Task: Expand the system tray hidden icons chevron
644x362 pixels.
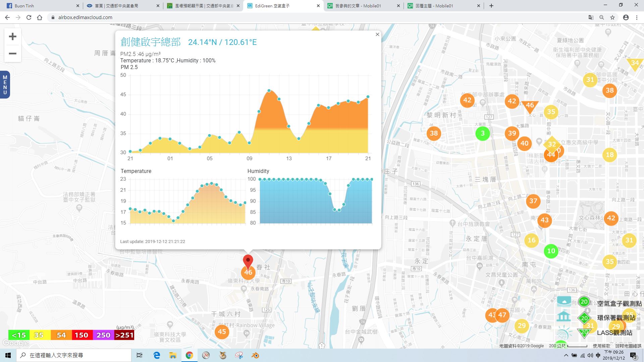Action: tap(566, 355)
